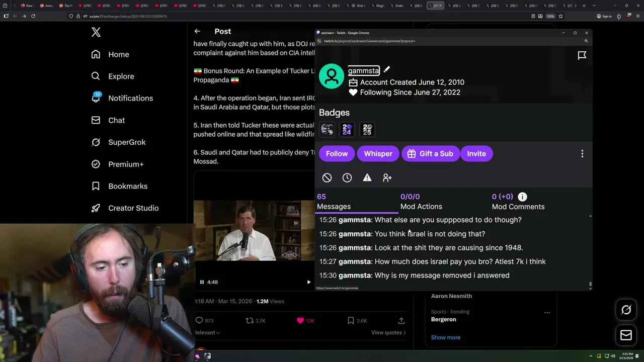Open the Bergeron trending topic
Viewport: 644px width, 362px height.
(x=443, y=319)
